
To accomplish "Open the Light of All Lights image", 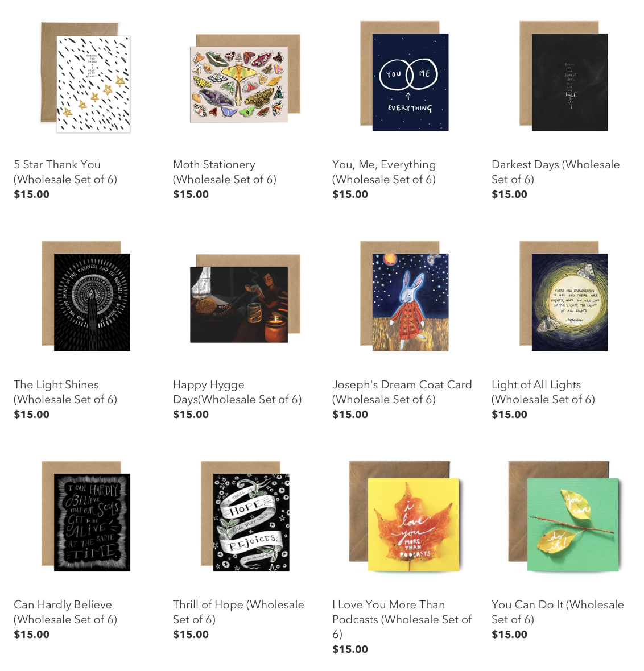I will point(563,296).
